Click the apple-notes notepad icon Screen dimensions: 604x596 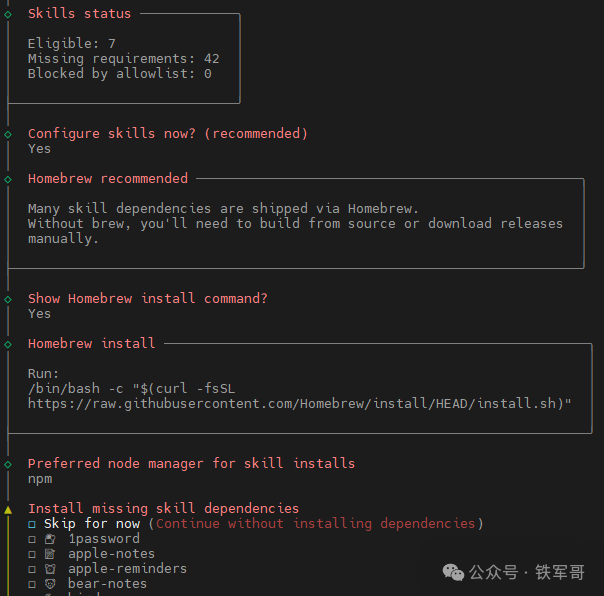tap(50, 554)
